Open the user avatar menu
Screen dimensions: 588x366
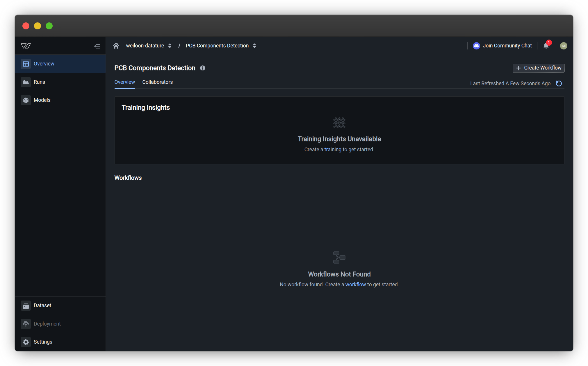click(x=563, y=46)
